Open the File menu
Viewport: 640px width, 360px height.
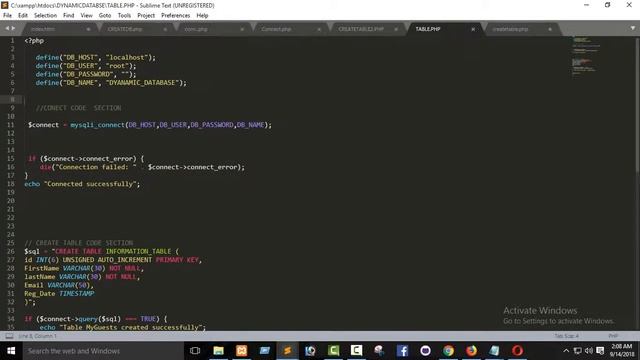7,16
